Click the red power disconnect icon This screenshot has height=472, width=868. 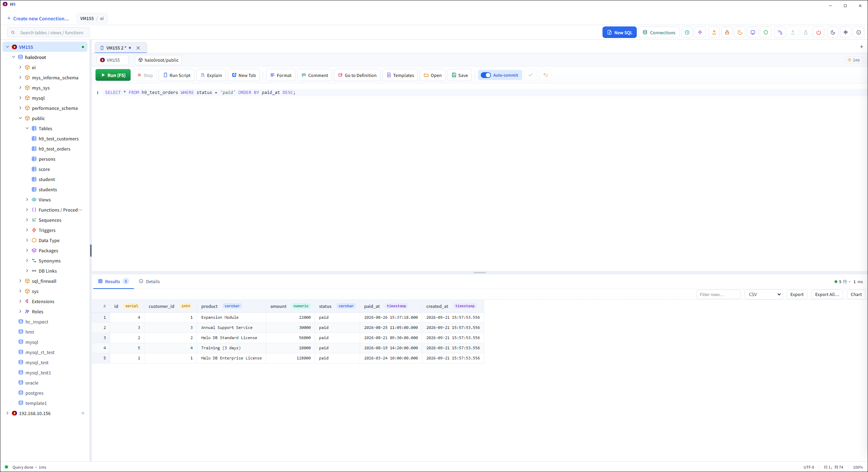pyautogui.click(x=818, y=33)
